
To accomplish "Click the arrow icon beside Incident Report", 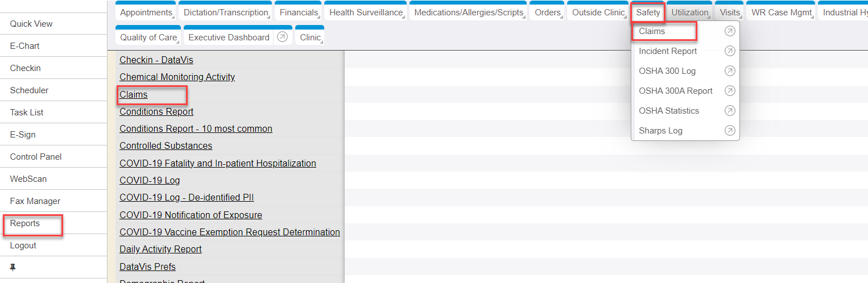I will (x=730, y=51).
